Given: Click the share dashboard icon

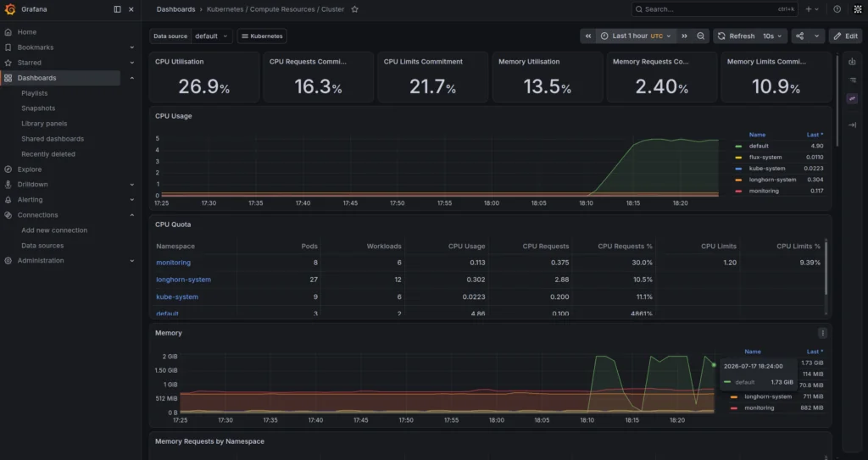Looking at the screenshot, I should pyautogui.click(x=799, y=36).
